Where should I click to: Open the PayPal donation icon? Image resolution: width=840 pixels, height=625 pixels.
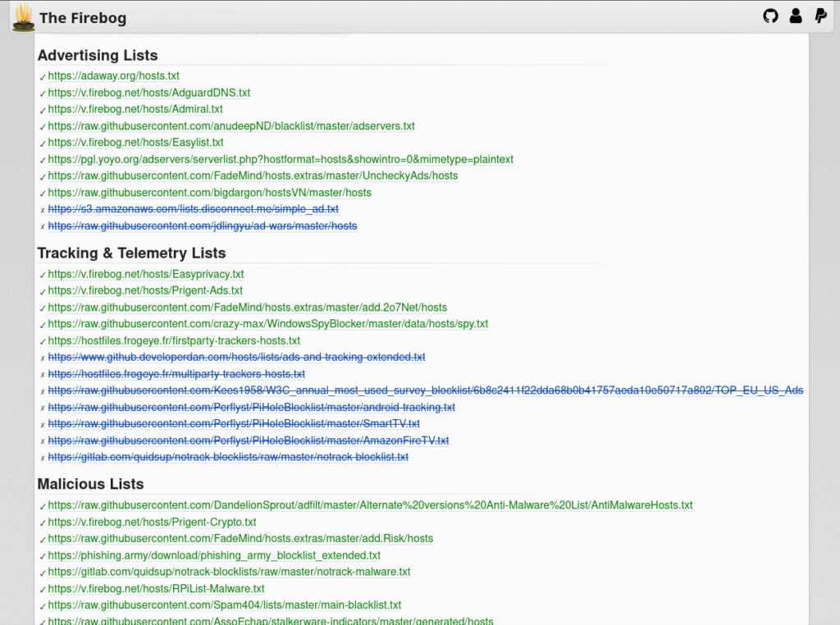click(819, 16)
